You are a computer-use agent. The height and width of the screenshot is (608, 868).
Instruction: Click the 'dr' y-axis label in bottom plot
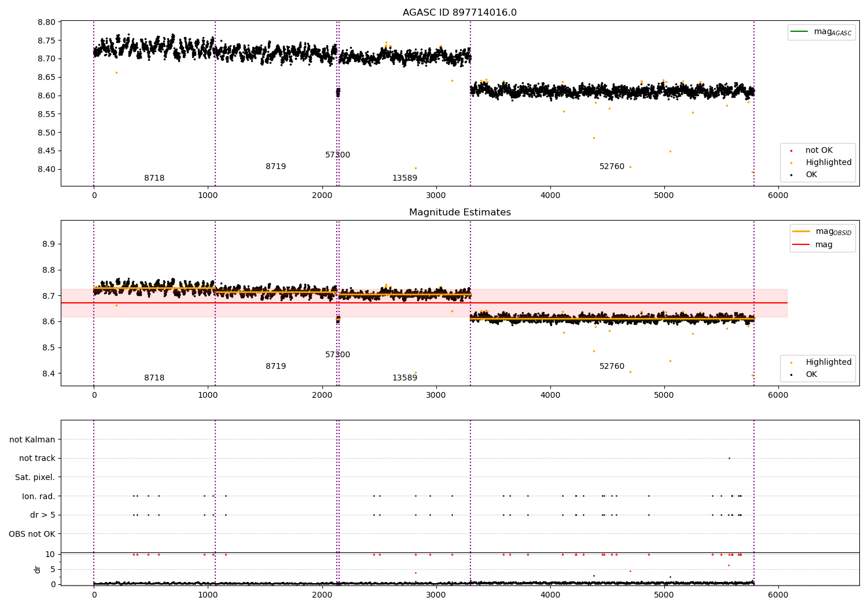click(38, 569)
